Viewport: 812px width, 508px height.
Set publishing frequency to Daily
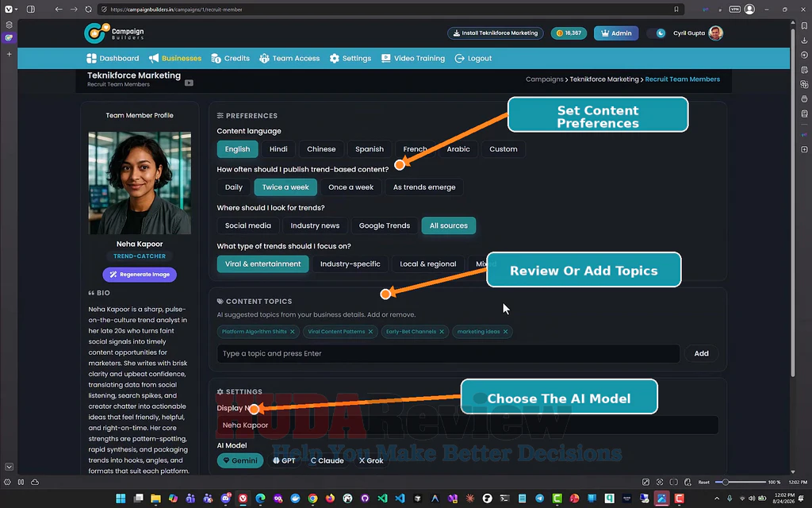[x=234, y=187]
